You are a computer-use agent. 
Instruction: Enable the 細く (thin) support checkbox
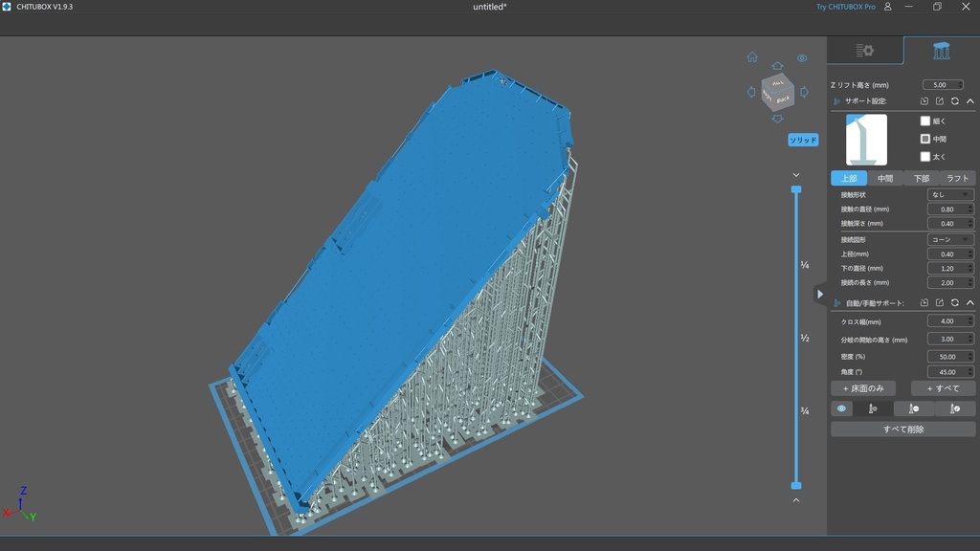pos(925,121)
